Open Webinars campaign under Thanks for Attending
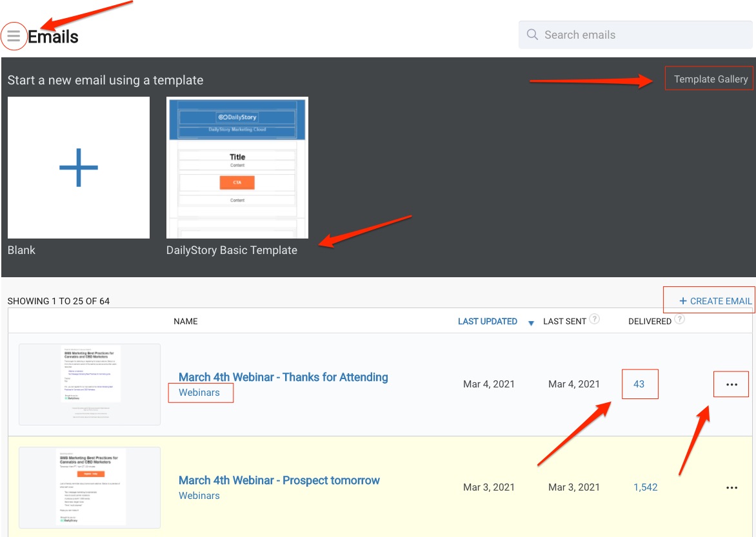The width and height of the screenshot is (756, 537). pos(199,393)
